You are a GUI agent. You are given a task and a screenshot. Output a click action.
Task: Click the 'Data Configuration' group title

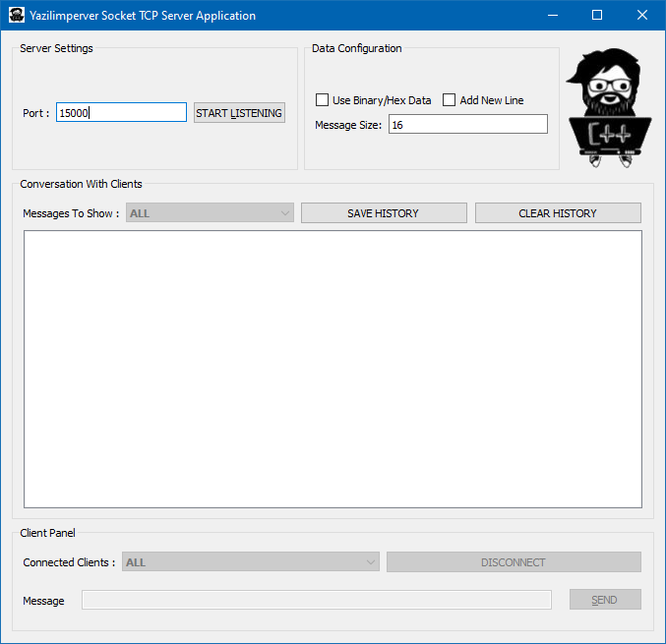[x=357, y=48]
